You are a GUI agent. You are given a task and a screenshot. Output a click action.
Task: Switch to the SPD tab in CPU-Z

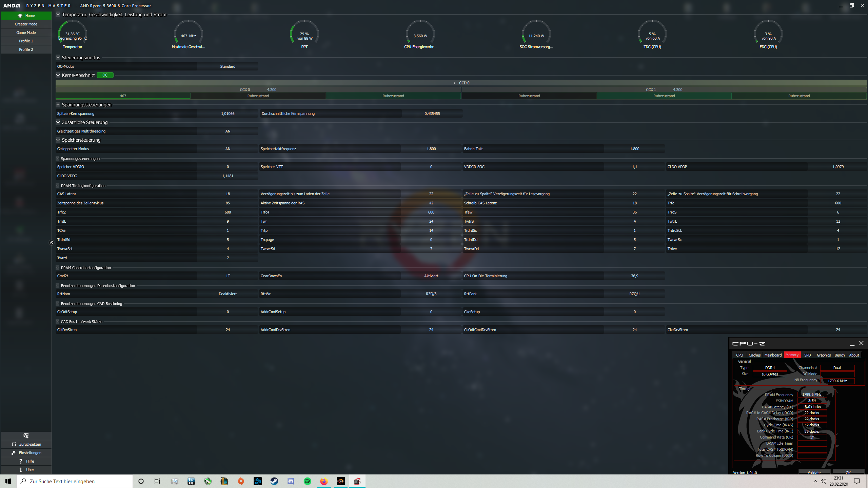coord(807,355)
